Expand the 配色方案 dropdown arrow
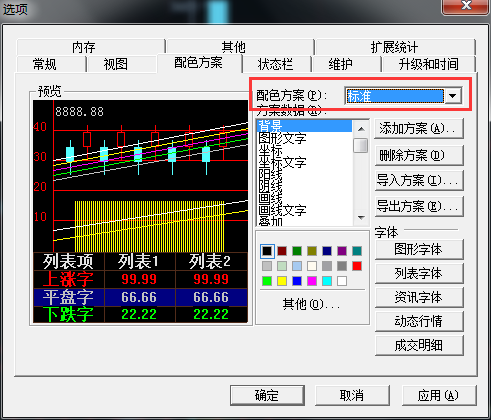Image resolution: width=491 pixels, height=420 pixels. tap(453, 96)
